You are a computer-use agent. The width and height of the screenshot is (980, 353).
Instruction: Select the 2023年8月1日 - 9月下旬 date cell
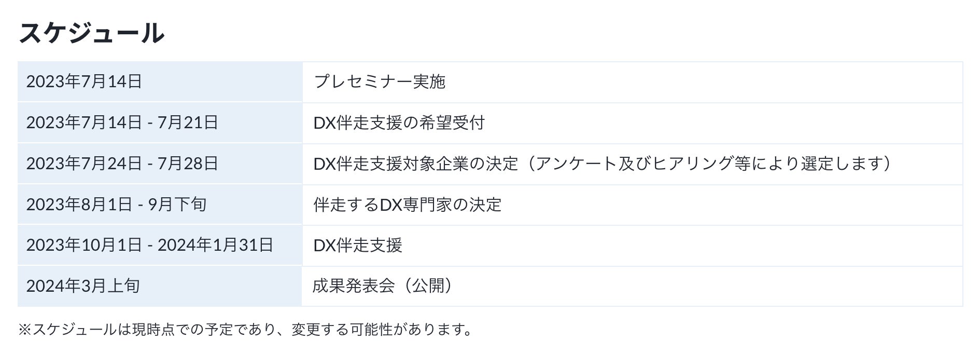pos(116,205)
